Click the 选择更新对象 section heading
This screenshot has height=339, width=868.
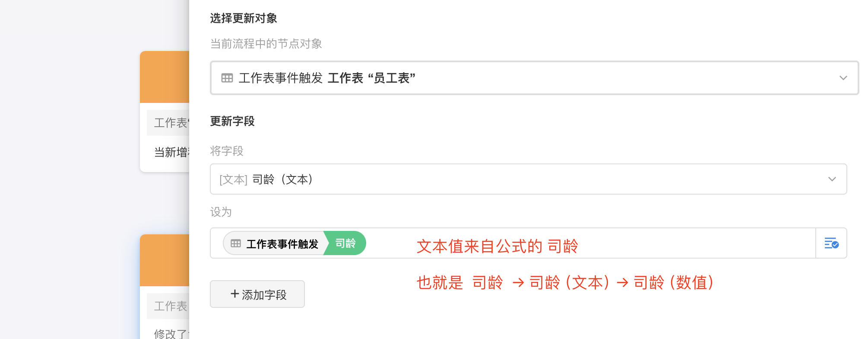pos(244,18)
